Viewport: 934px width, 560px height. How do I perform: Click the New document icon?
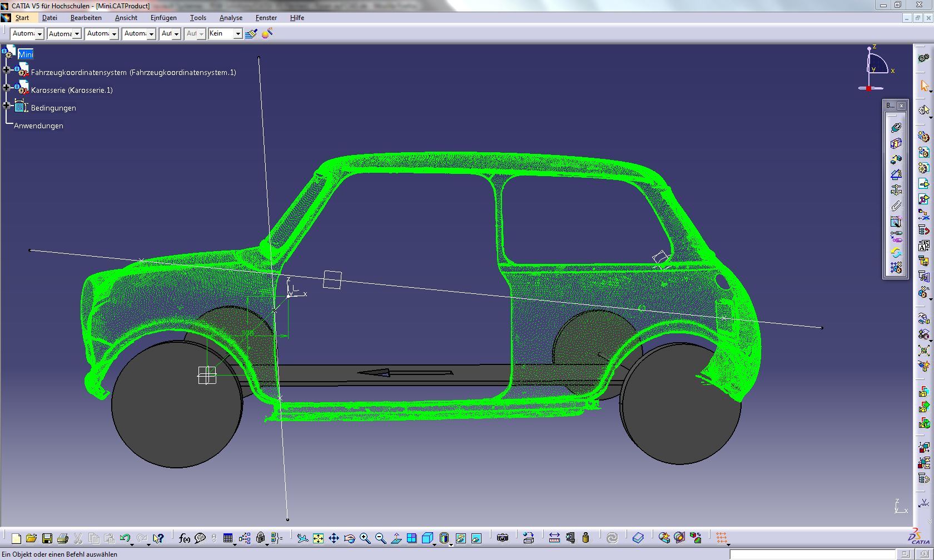[x=16, y=538]
